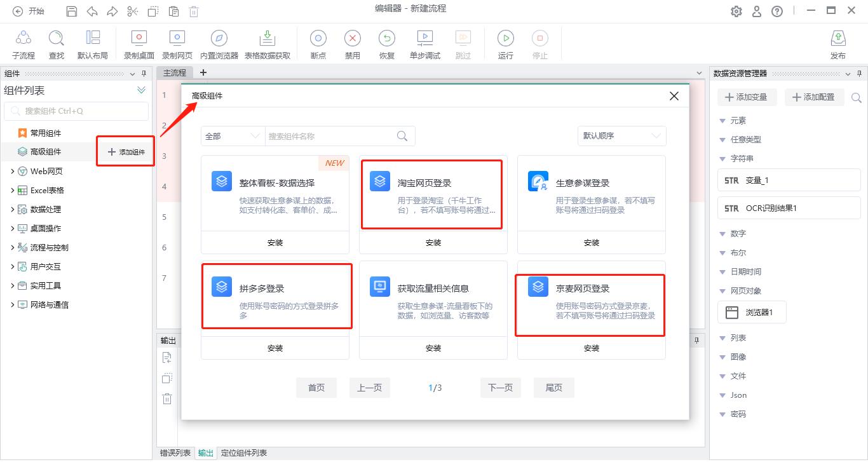Click the redo arrow icon

click(112, 11)
